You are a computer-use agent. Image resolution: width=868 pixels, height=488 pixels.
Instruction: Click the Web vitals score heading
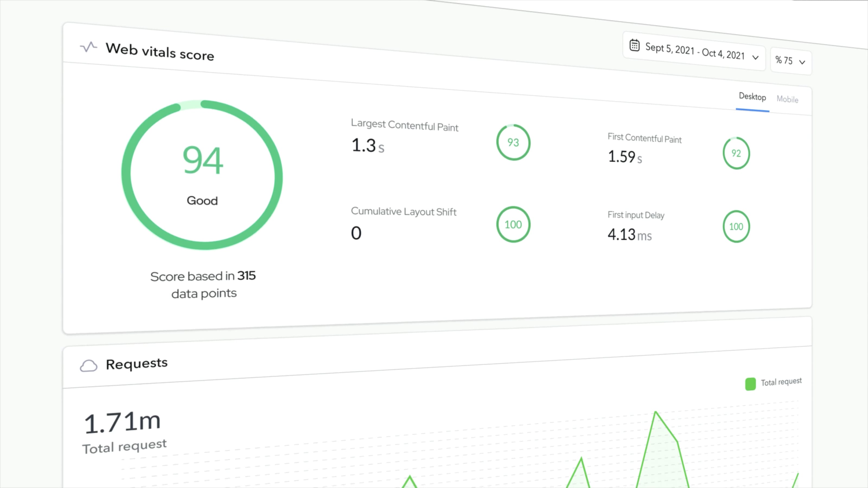(160, 52)
